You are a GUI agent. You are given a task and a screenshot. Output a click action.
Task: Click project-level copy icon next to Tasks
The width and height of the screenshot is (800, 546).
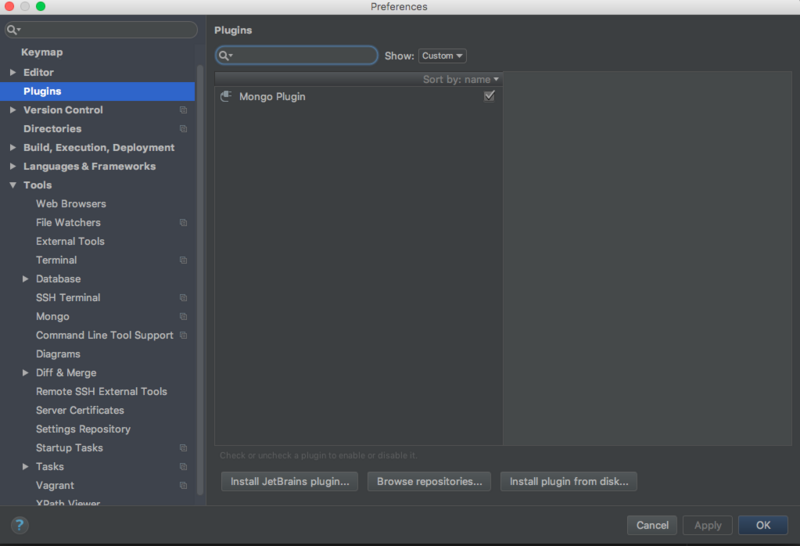point(183,466)
